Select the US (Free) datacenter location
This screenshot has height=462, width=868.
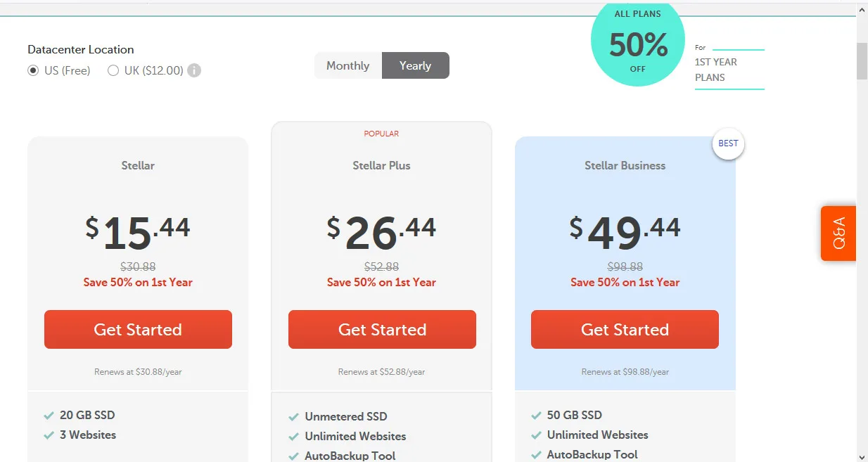pyautogui.click(x=32, y=70)
